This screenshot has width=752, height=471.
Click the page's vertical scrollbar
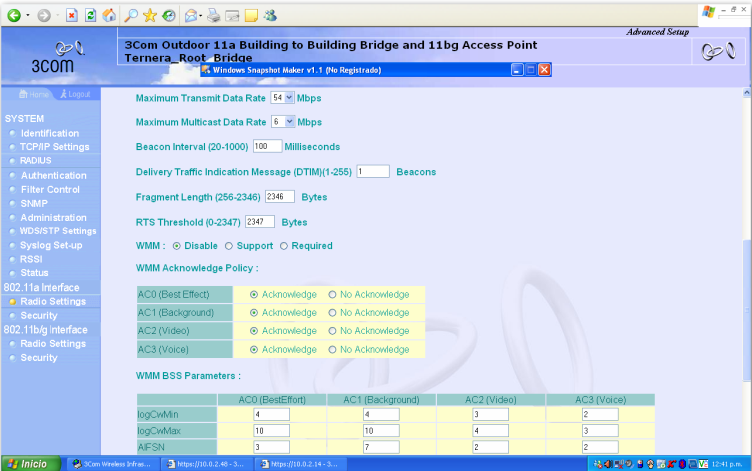coord(746,300)
